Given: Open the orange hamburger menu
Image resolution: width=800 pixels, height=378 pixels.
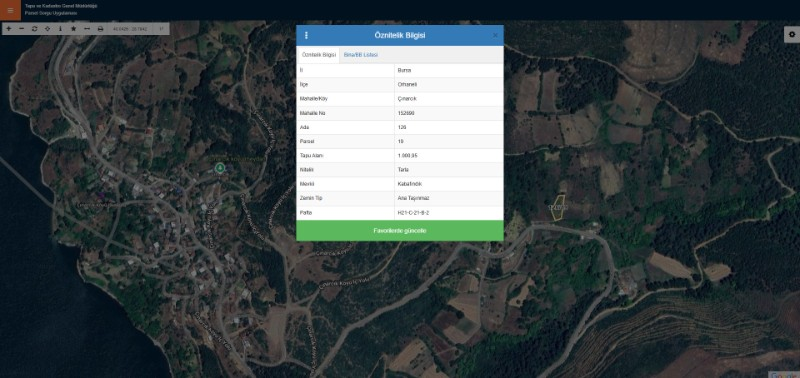Looking at the screenshot, I should (x=10, y=10).
